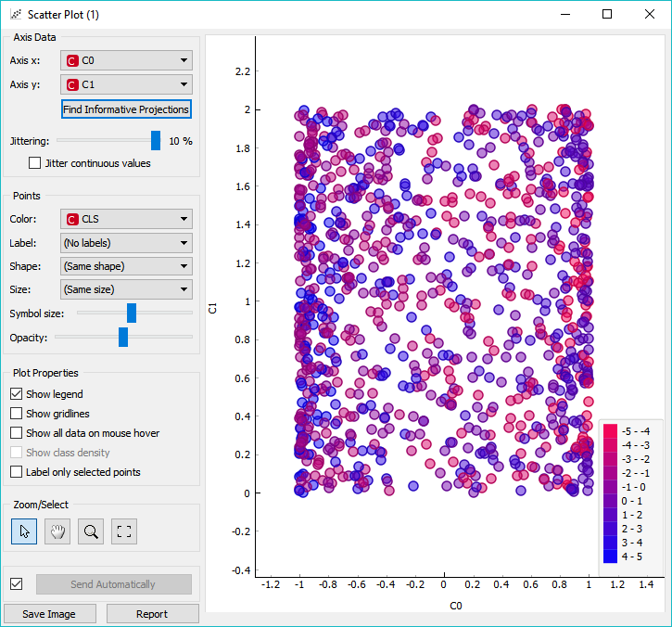Select the arrow selection tool
Screen dimensions: 672x627
point(24,531)
